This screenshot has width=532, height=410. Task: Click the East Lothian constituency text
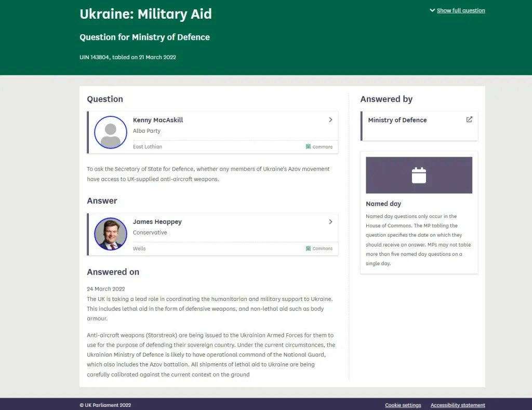point(148,146)
